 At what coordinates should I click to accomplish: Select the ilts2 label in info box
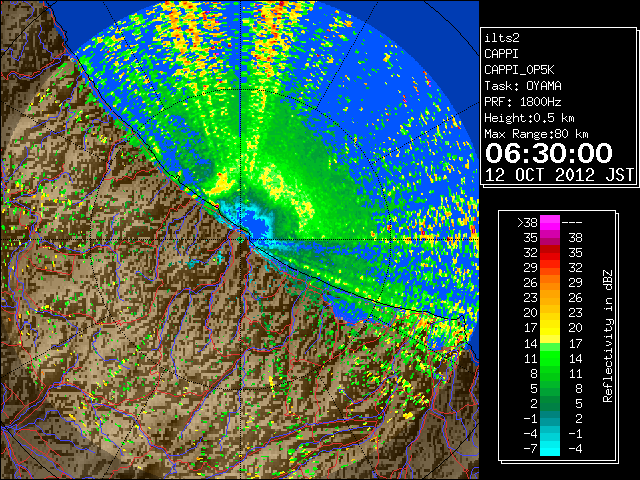pyautogui.click(x=502, y=38)
